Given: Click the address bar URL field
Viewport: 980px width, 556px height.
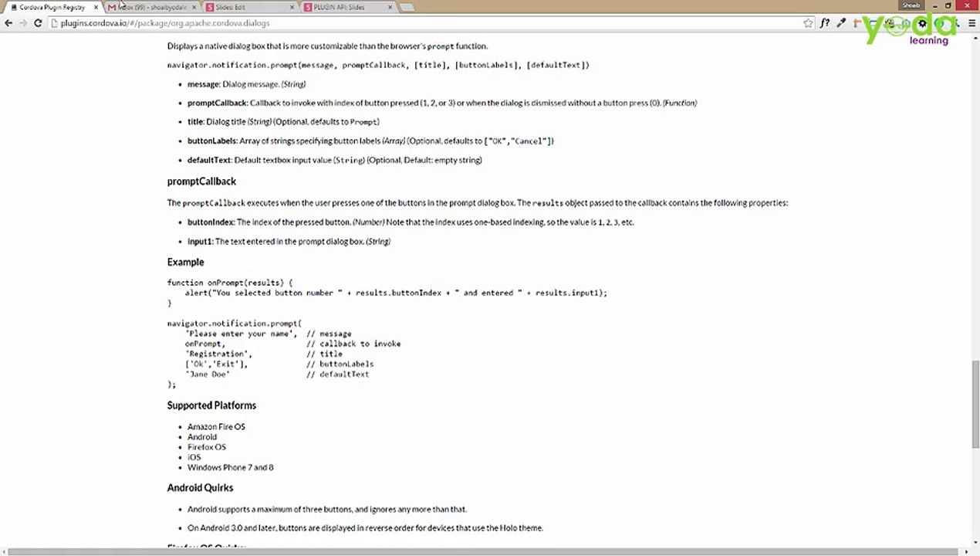Looking at the screenshot, I should click(x=424, y=23).
